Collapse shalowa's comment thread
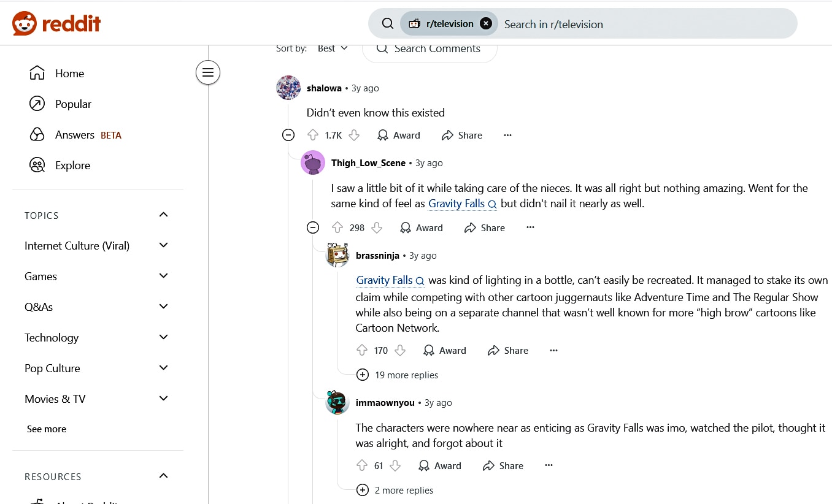 coord(288,136)
